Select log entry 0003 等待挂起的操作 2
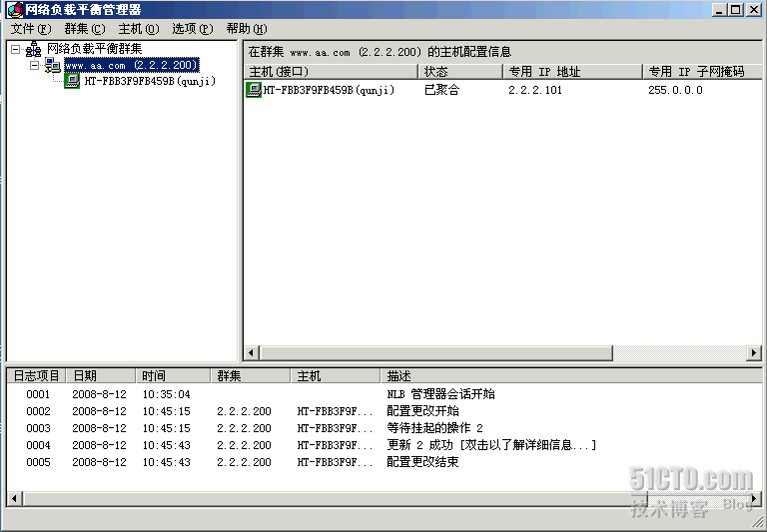The height and width of the screenshot is (532, 767). (383, 428)
